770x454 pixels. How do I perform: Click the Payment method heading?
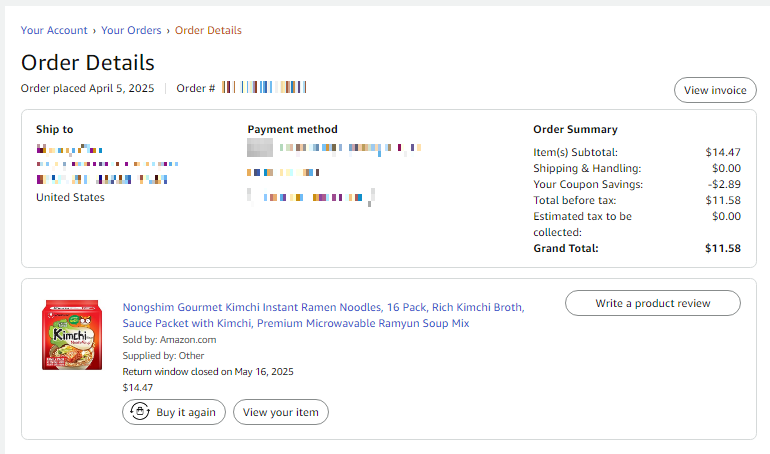[x=292, y=129]
